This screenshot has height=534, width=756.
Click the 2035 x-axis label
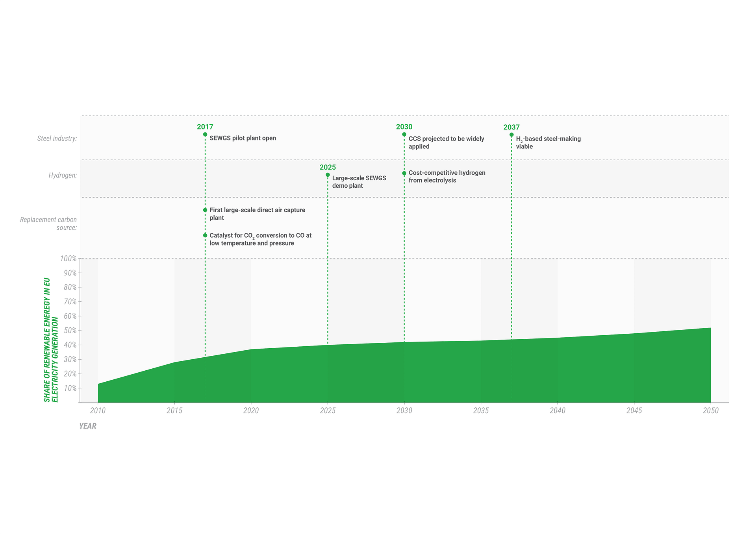tap(481, 410)
